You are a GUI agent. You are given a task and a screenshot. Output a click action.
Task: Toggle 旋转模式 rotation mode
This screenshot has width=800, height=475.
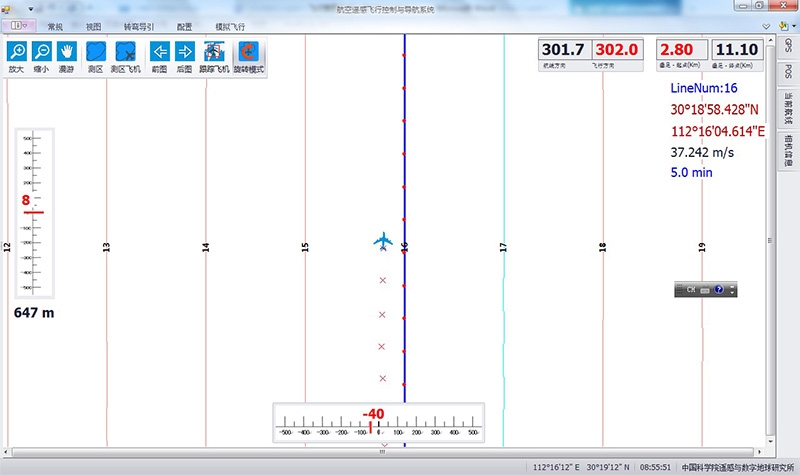coord(247,57)
